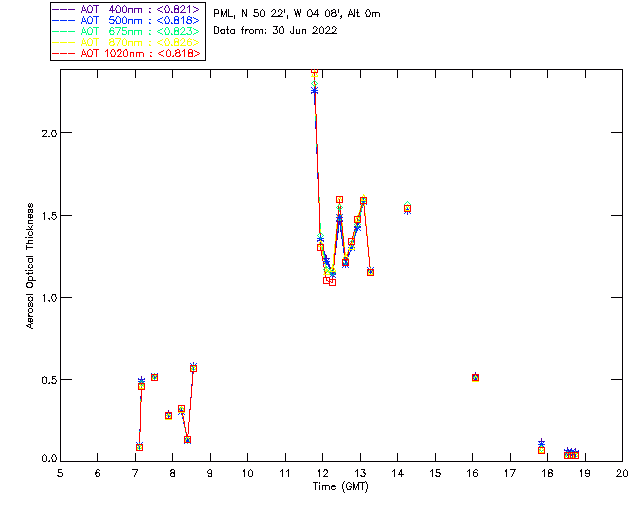The image size is (640, 512).
Task: Click the red dashed line legend sample
Action: (64, 53)
